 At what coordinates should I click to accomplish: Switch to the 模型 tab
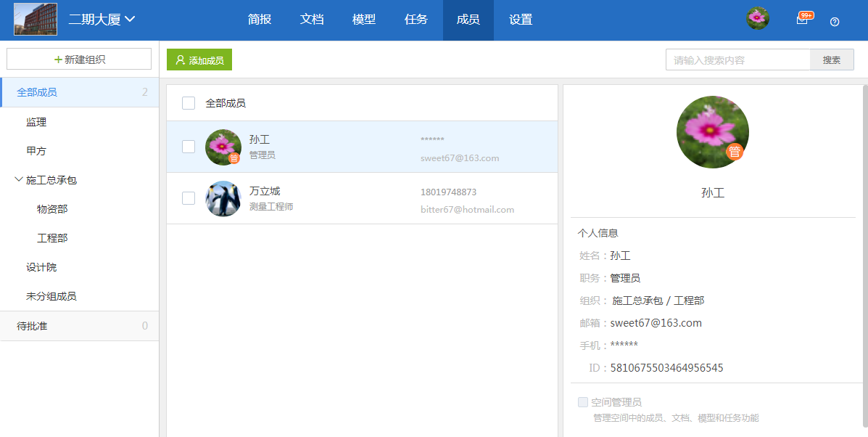363,20
